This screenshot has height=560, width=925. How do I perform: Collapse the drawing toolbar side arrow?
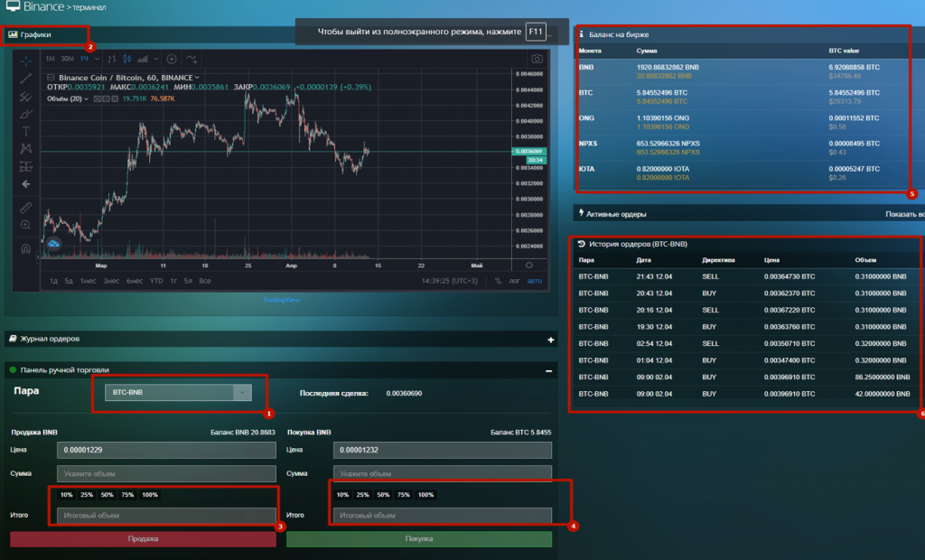[x=38, y=257]
